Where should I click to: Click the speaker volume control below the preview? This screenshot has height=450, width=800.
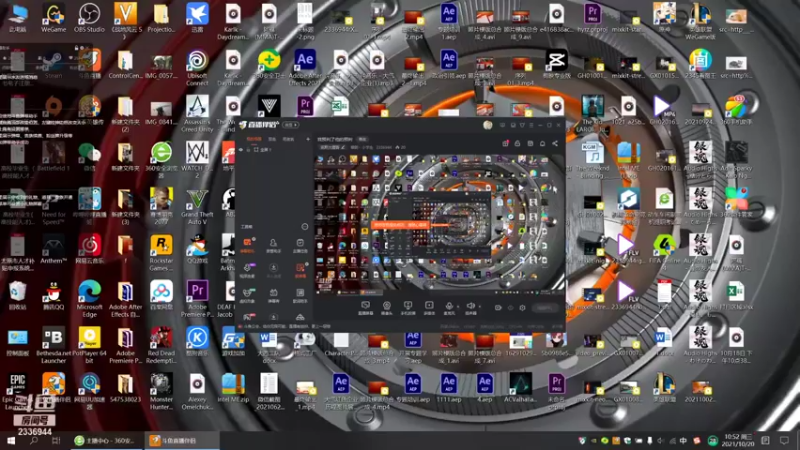click(470, 308)
